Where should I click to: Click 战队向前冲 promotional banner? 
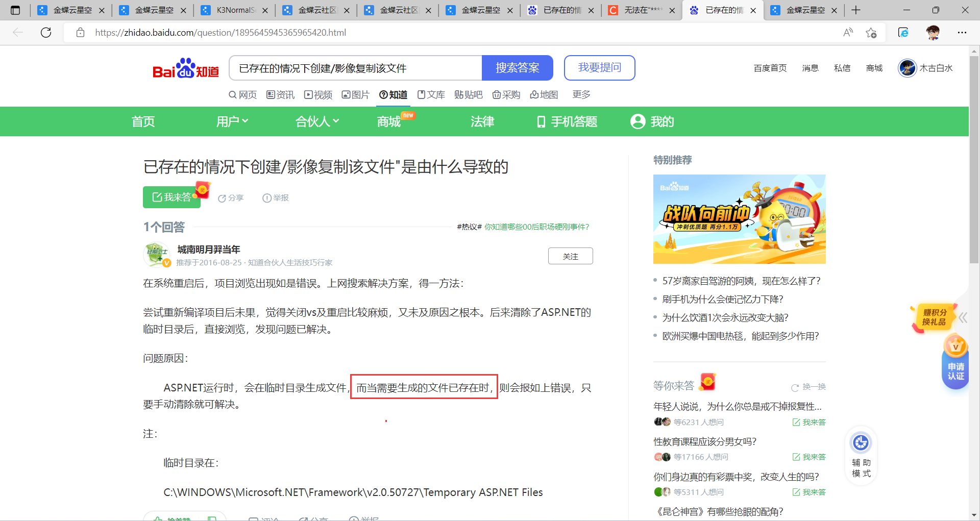(739, 219)
